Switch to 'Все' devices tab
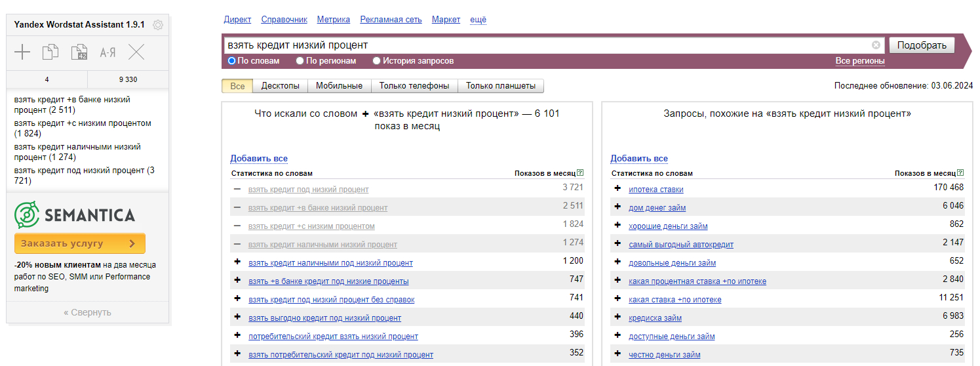 pyautogui.click(x=237, y=86)
